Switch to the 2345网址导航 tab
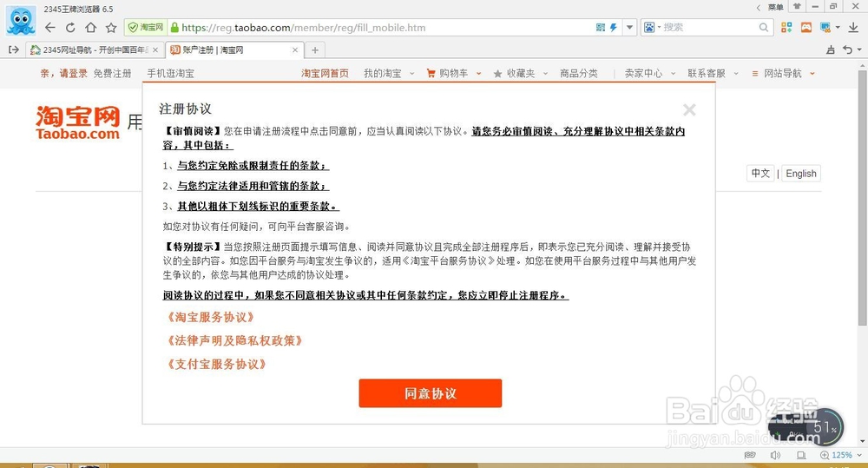Screen dimensions: 868x468 (94, 49)
